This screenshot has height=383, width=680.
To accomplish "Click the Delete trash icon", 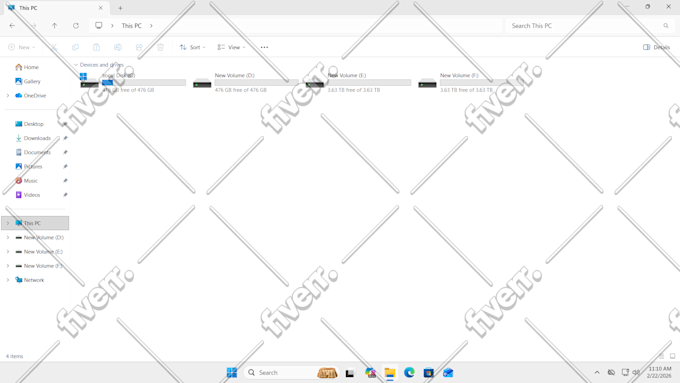I will click(160, 47).
